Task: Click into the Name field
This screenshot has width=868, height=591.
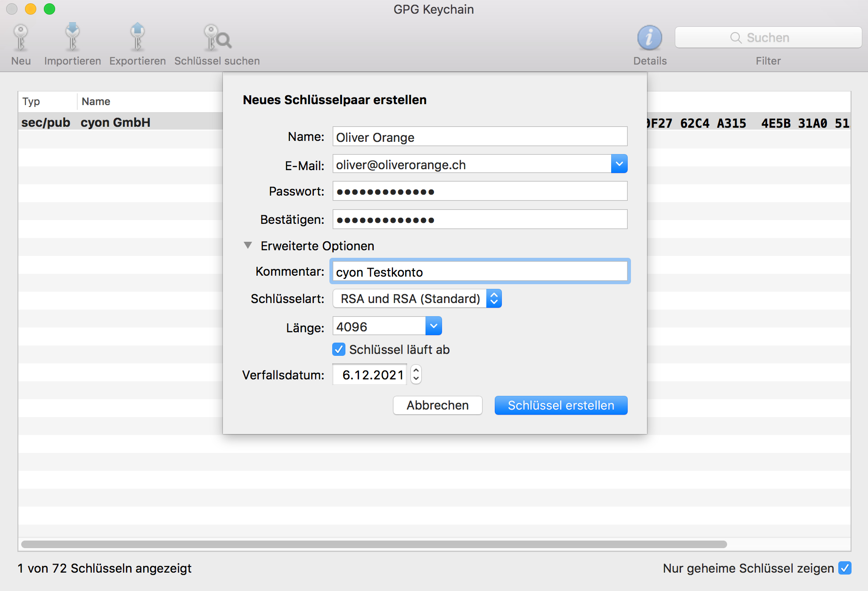Action: pyautogui.click(x=480, y=137)
